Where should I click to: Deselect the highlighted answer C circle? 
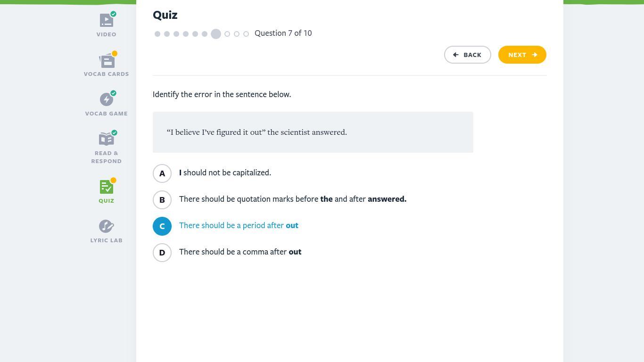tap(162, 226)
